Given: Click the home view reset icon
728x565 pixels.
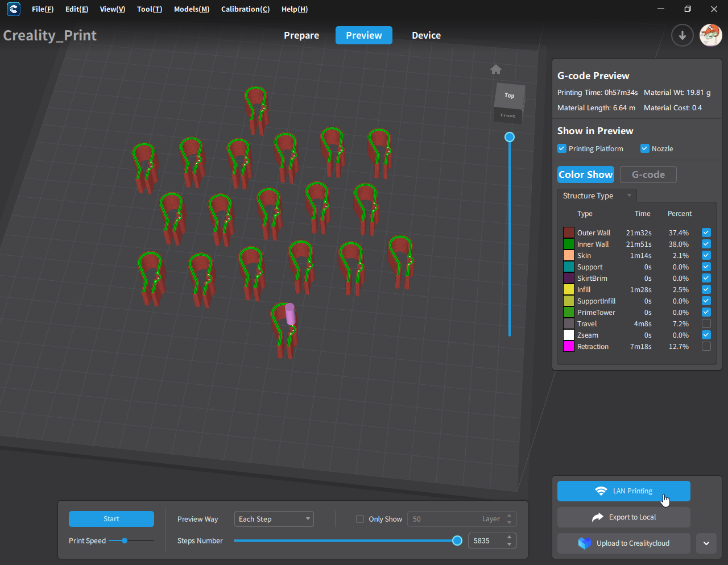Looking at the screenshot, I should click(496, 69).
